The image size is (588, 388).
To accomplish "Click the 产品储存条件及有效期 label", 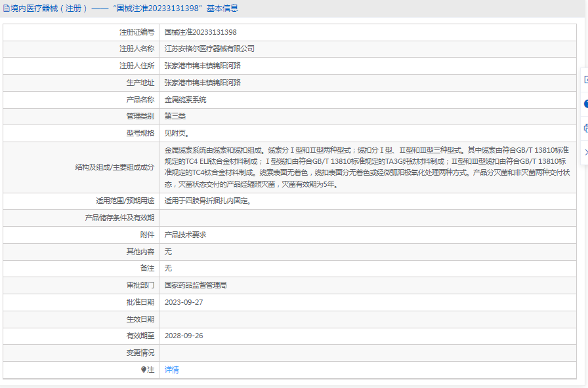I will click(x=119, y=218).
